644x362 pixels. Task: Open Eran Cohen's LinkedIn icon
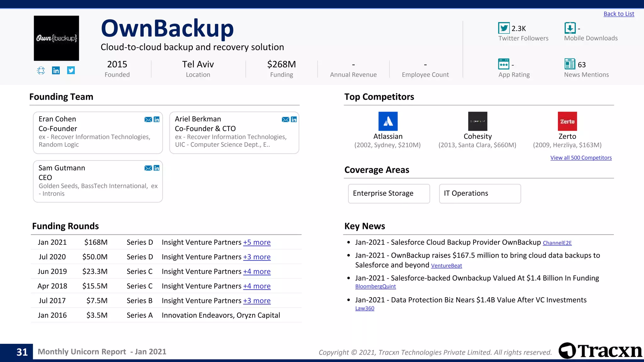pos(157,119)
